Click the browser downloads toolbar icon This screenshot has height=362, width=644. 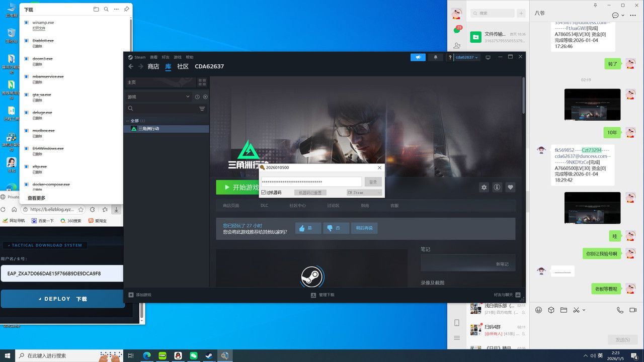click(x=116, y=210)
